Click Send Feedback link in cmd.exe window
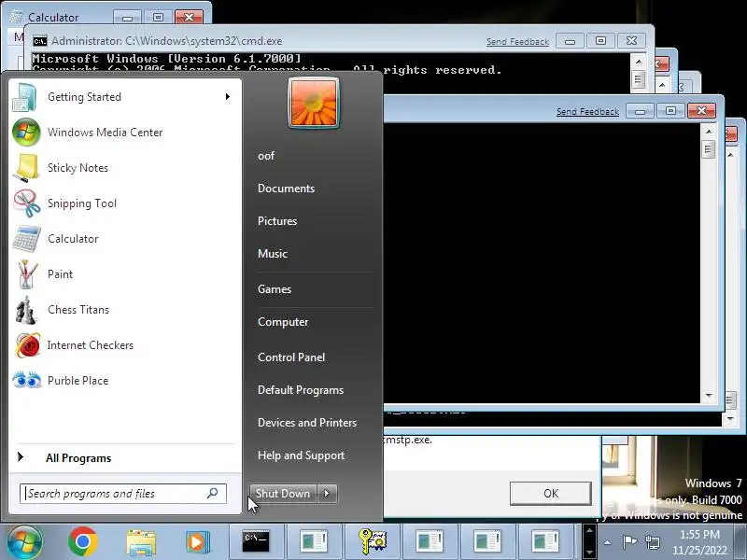This screenshot has height=560, width=747. coord(517,41)
